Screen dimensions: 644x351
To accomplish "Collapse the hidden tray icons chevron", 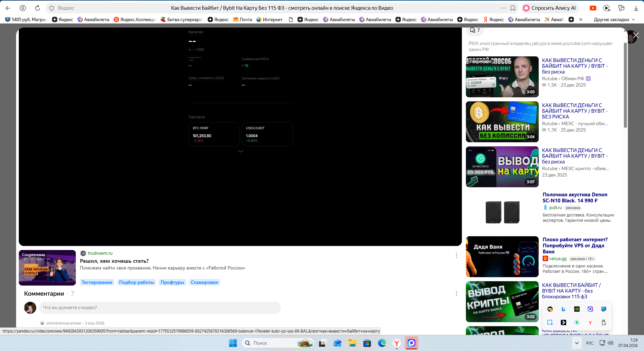I will (577, 343).
